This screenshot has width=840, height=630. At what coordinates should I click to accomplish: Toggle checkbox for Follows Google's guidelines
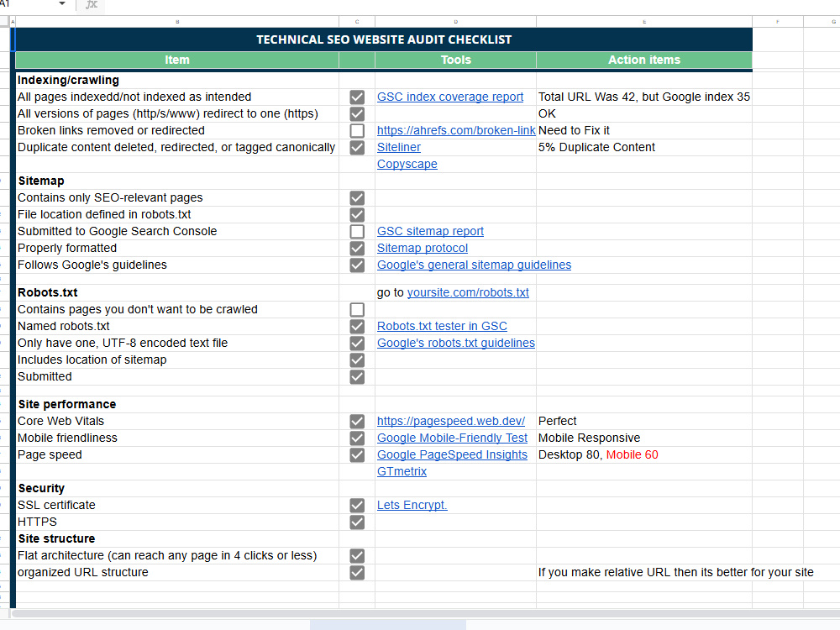[357, 265]
